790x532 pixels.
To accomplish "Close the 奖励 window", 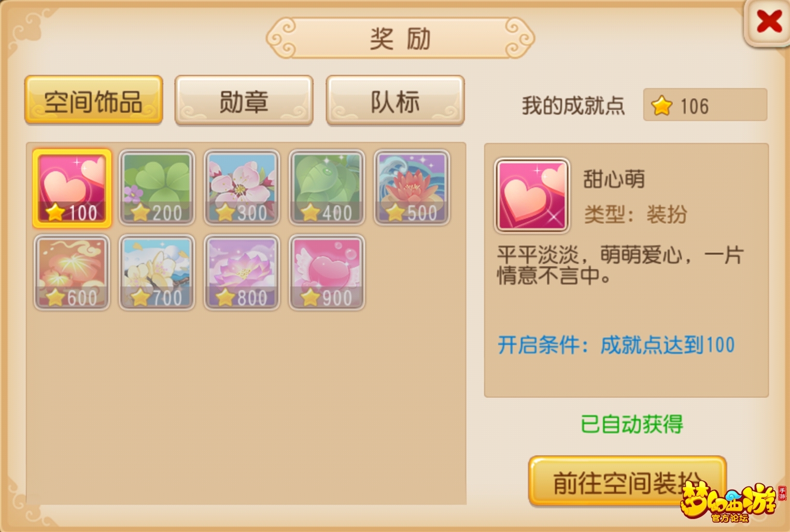I will coord(769,22).
